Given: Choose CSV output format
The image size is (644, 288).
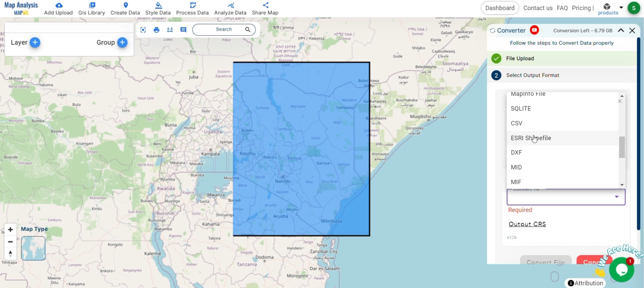Looking at the screenshot, I should pyautogui.click(x=517, y=123).
